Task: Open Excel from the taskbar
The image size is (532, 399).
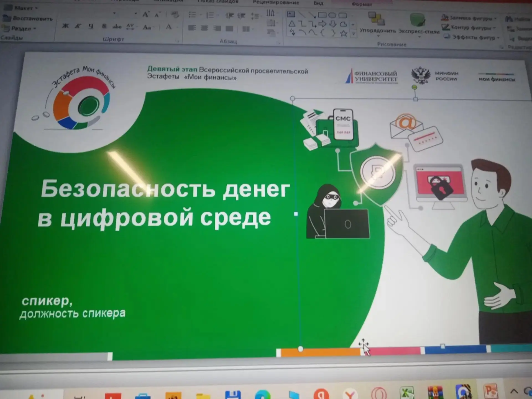Action: 407,393
